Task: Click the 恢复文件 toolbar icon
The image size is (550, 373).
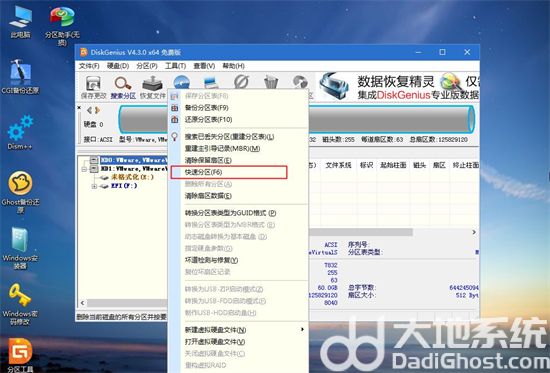Action: pos(153,87)
